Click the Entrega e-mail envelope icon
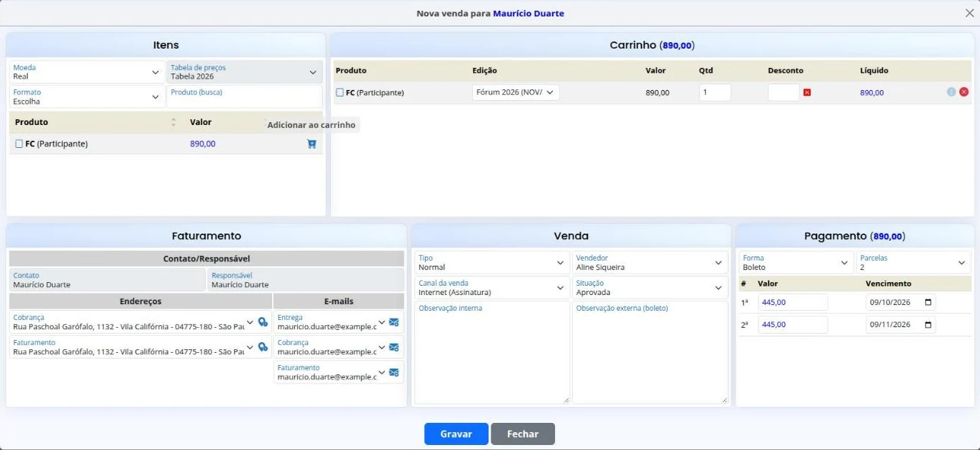 394,322
